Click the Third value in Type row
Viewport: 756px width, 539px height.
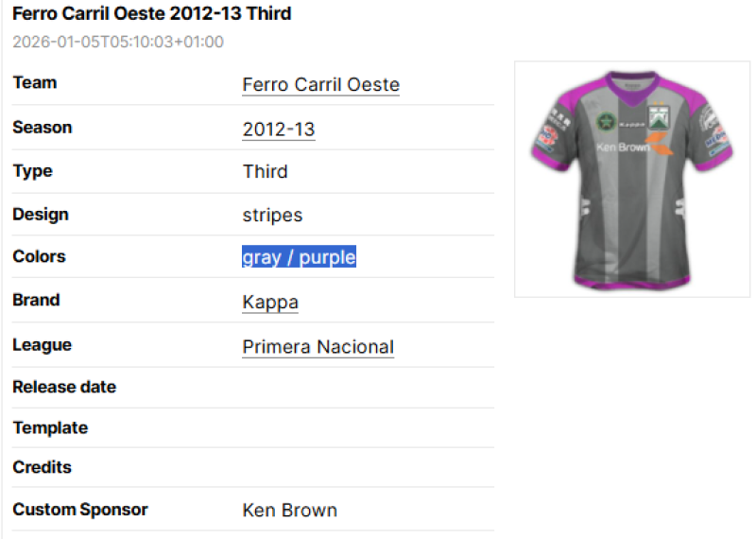click(x=265, y=172)
